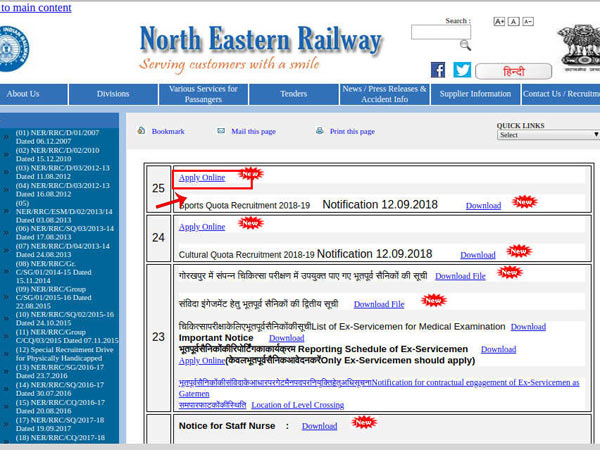
Task: Open sidebar item (13) NER/RRC/SG/2016-17
Action: (60, 371)
